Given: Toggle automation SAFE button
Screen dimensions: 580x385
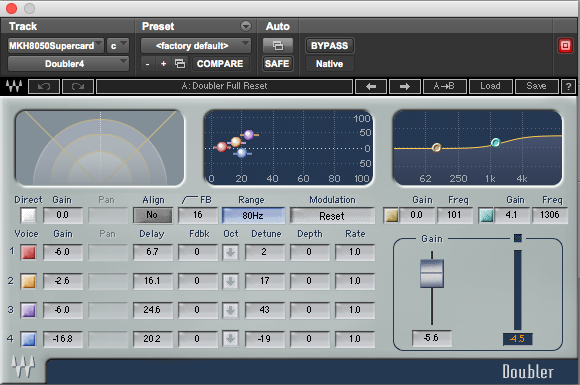Looking at the screenshot, I should pyautogui.click(x=277, y=64).
